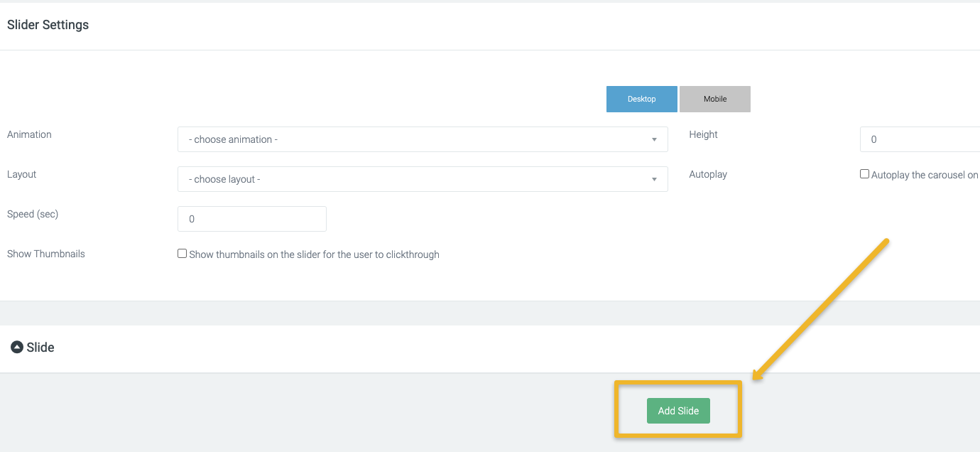980x452 pixels.
Task: Enable the Show thumbnails checkbox
Action: pos(183,254)
